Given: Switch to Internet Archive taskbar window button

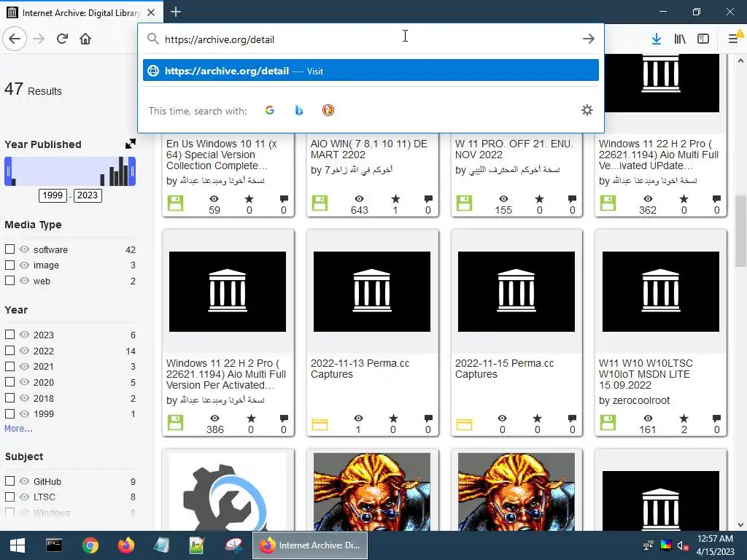Looking at the screenshot, I should point(310,545).
